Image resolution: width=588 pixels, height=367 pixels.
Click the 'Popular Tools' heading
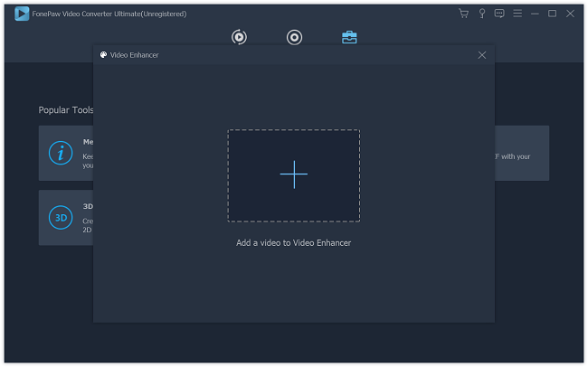pyautogui.click(x=66, y=110)
